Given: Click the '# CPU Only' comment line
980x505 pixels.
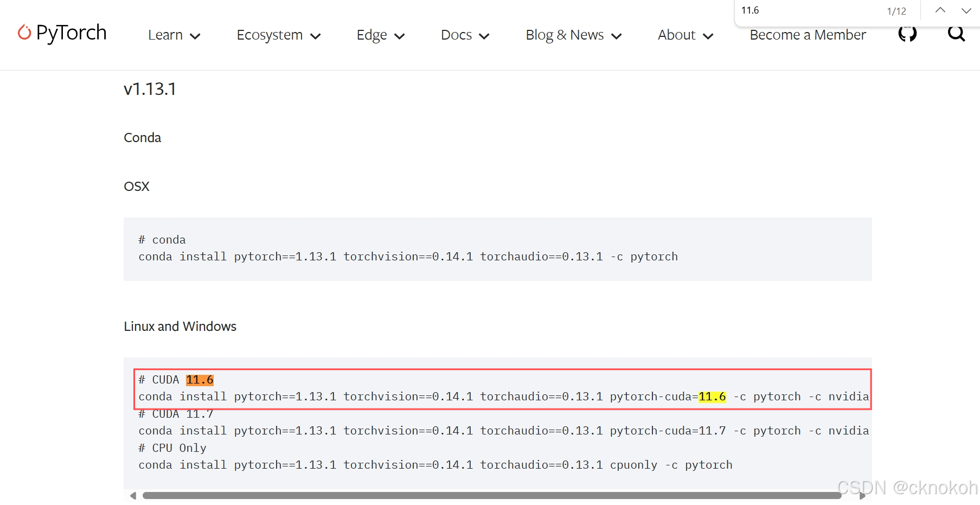Looking at the screenshot, I should pos(172,448).
